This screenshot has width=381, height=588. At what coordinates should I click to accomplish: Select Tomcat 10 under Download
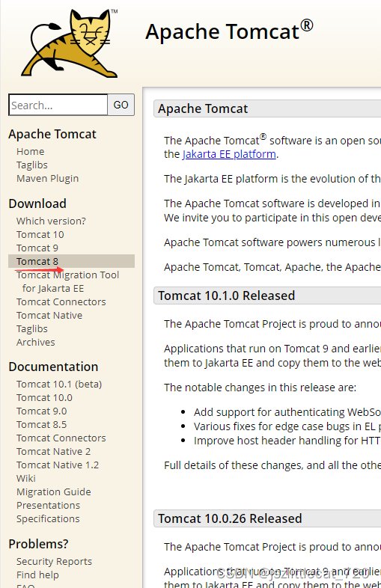pos(40,234)
